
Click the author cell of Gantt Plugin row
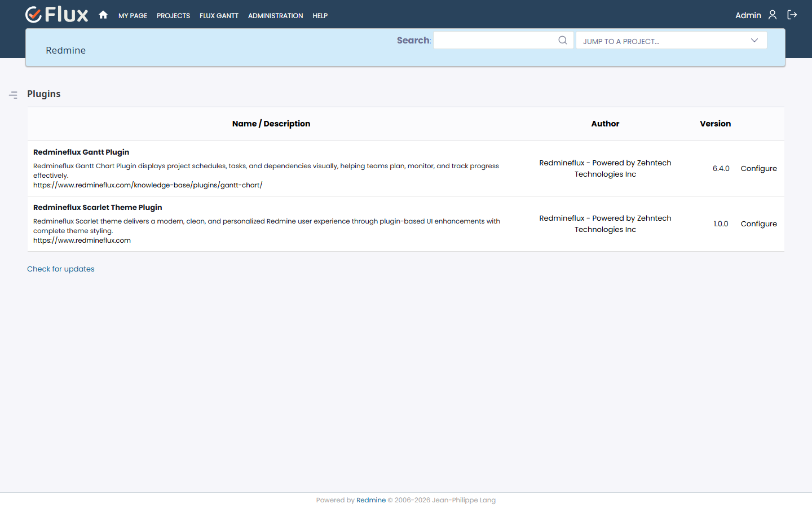pyautogui.click(x=605, y=168)
